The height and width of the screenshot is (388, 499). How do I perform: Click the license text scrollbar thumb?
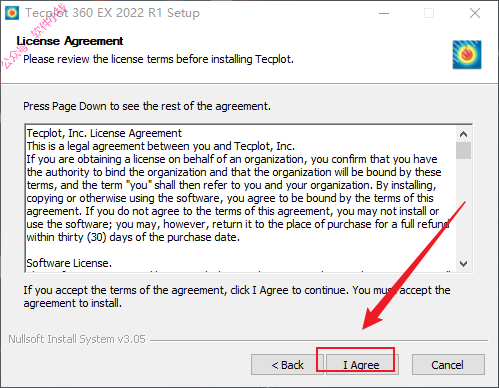click(463, 150)
